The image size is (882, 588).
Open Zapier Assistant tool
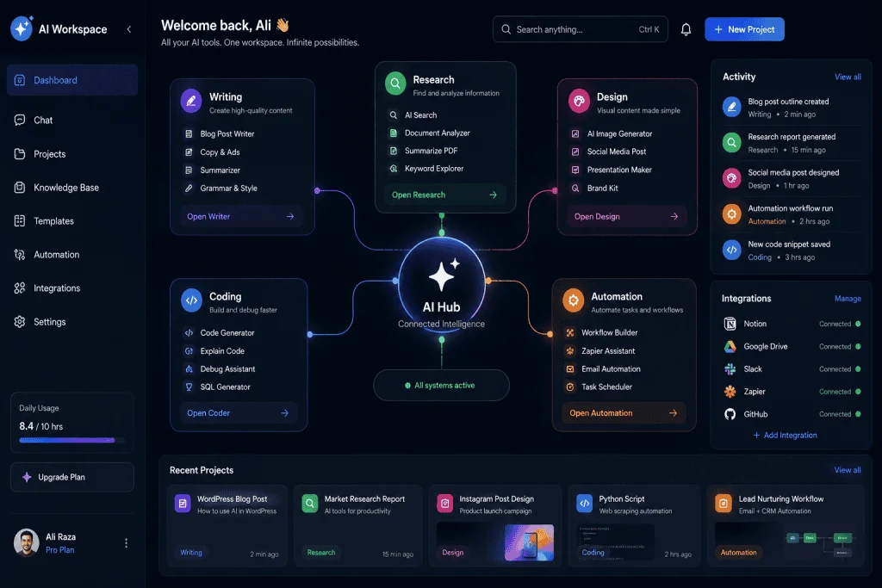pyautogui.click(x=600, y=350)
